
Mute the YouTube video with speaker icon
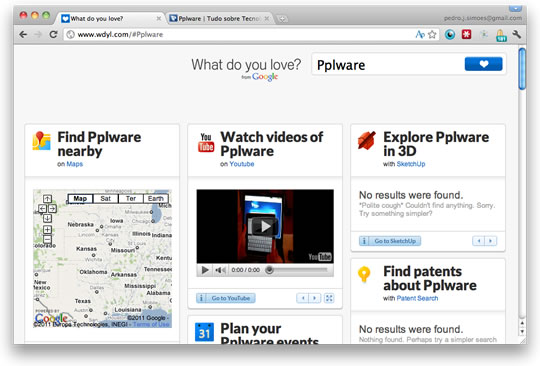coord(220,270)
